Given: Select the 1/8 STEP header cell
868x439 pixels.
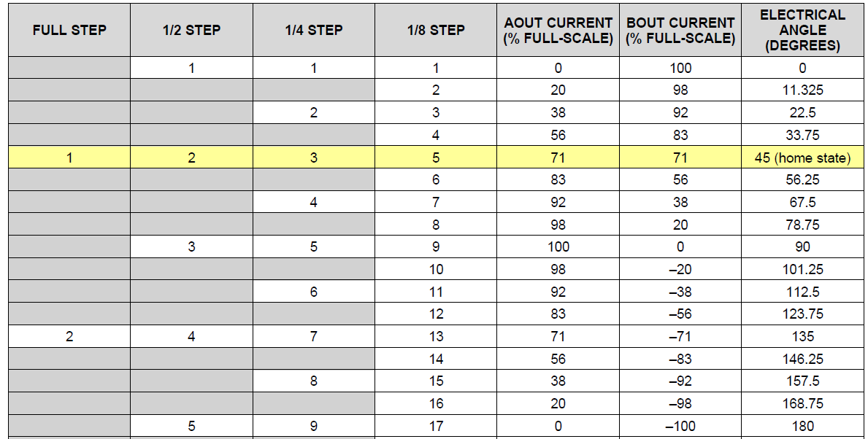Looking at the screenshot, I should tap(436, 30).
